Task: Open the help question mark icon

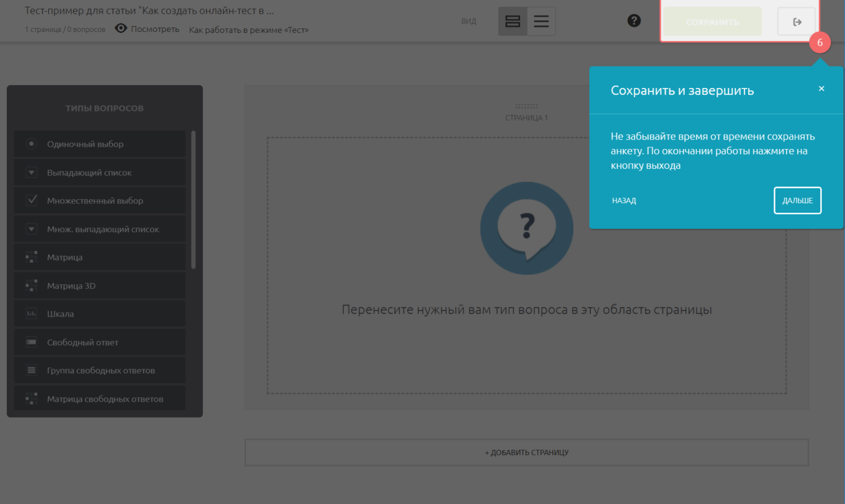Action: 634,21
